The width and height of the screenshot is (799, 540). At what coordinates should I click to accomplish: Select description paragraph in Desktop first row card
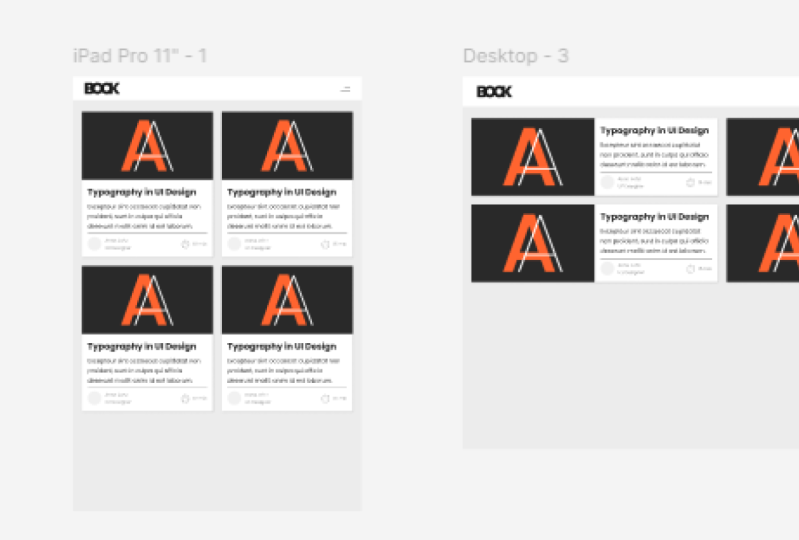[654, 155]
